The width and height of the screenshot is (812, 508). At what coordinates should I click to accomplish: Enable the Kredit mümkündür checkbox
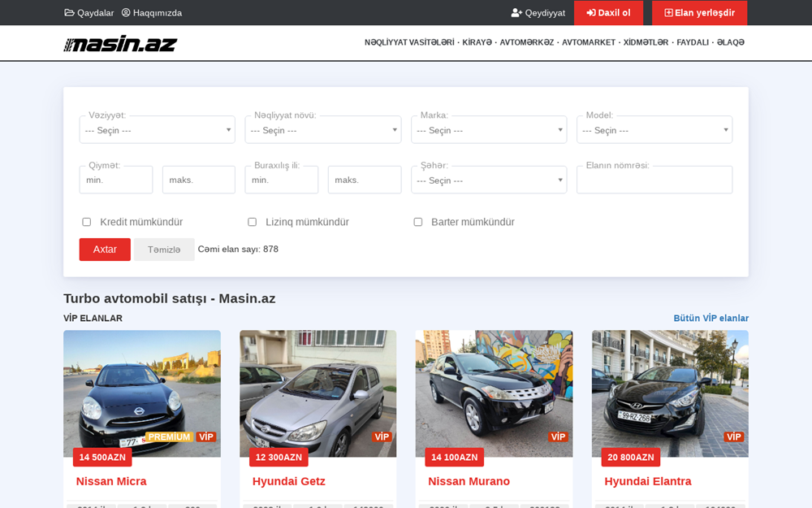point(87,222)
